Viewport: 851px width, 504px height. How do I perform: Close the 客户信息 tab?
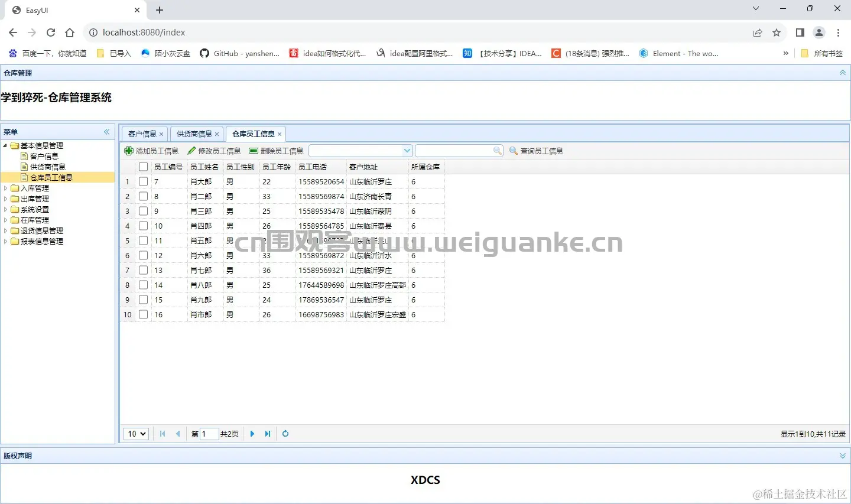161,134
